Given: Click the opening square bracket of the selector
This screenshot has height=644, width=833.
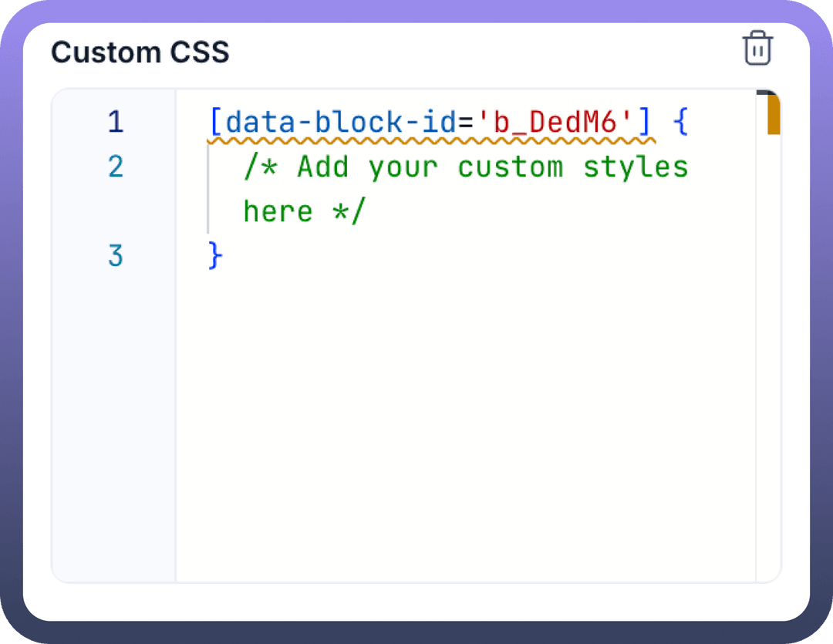Looking at the screenshot, I should 215,122.
